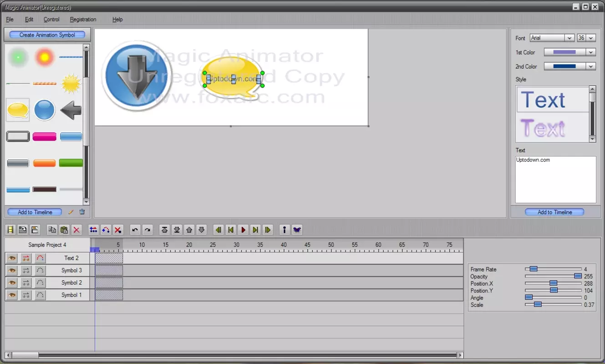The image size is (605, 364).
Task: Click the copy toolbar icon
Action: point(52,230)
